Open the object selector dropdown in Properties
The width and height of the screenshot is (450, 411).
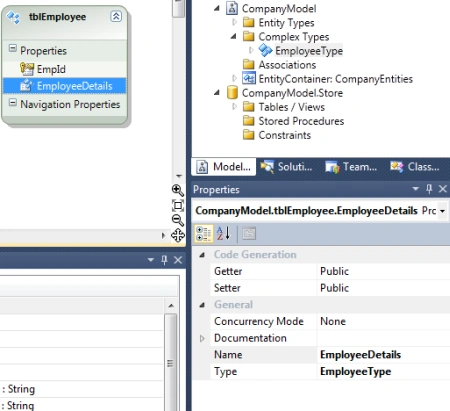tap(442, 211)
